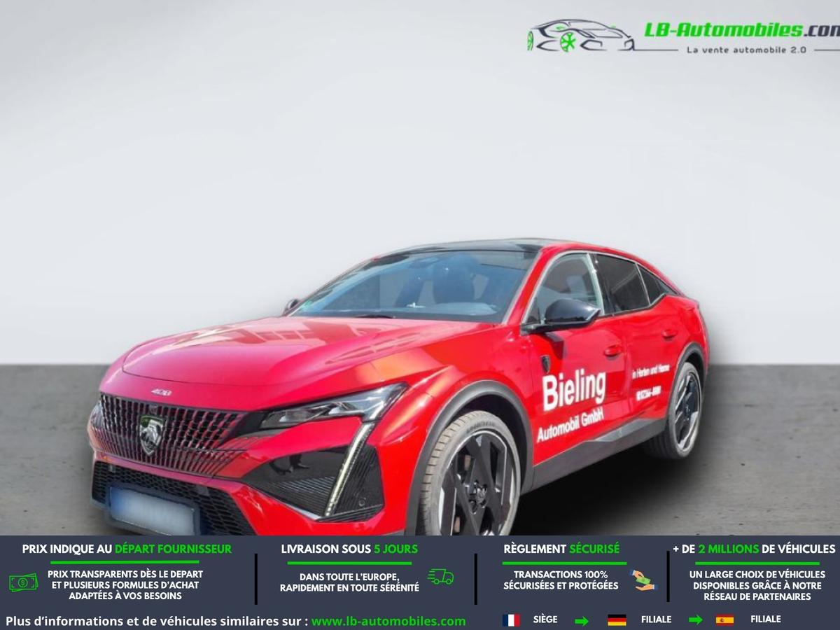
Task: Click the SIÈGE label
Action: (545, 619)
